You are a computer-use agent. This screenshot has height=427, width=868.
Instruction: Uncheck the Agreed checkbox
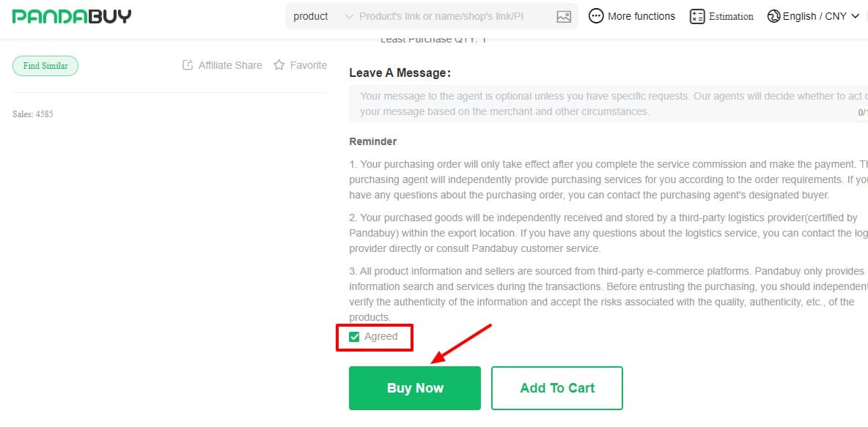click(355, 337)
